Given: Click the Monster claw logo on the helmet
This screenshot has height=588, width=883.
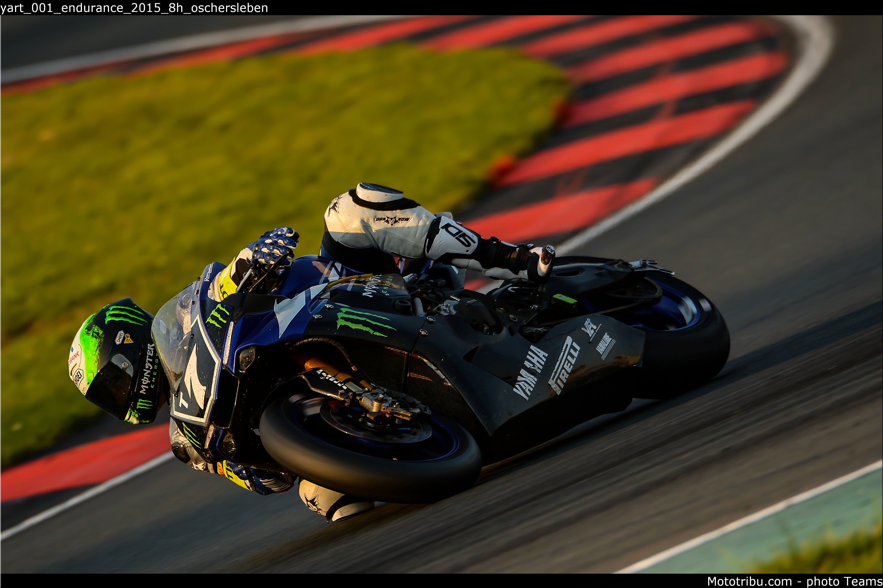Looking at the screenshot, I should point(126,315).
